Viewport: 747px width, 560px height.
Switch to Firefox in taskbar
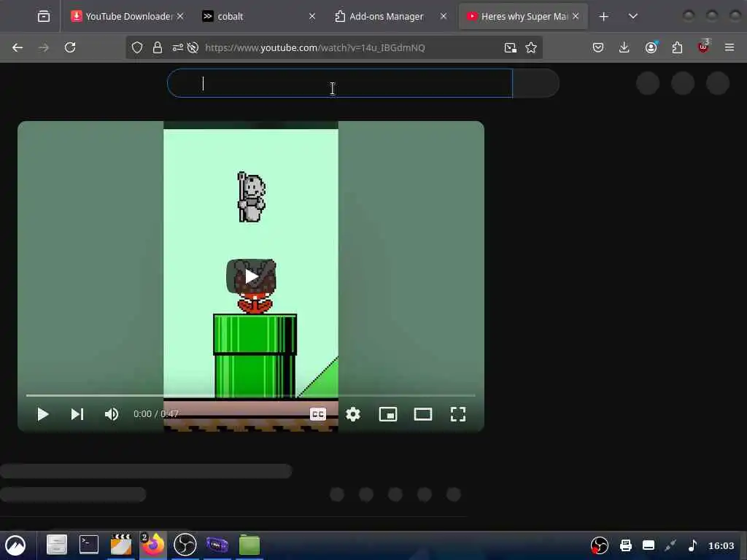(153, 544)
